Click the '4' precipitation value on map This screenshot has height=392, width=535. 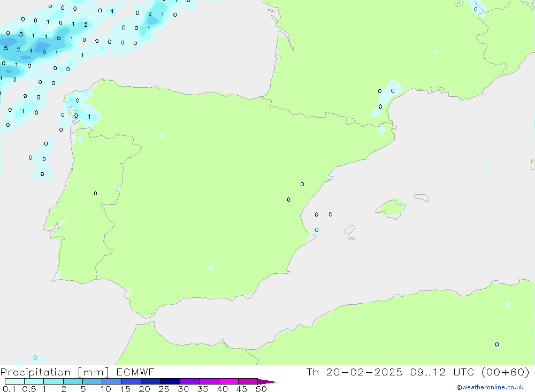pos(32,51)
